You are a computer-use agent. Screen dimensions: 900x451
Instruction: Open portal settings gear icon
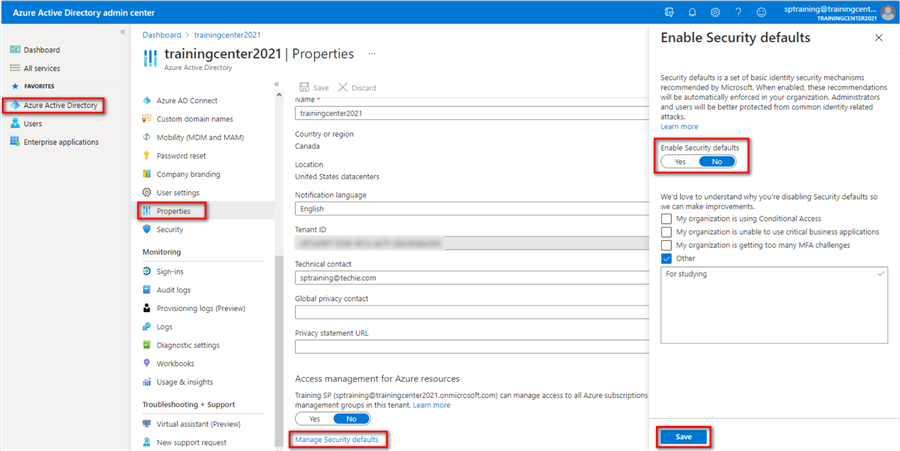[714, 12]
